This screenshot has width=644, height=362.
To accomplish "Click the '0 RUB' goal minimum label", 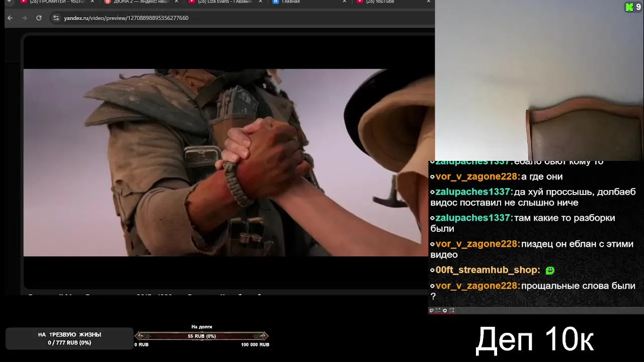I will click(141, 345).
